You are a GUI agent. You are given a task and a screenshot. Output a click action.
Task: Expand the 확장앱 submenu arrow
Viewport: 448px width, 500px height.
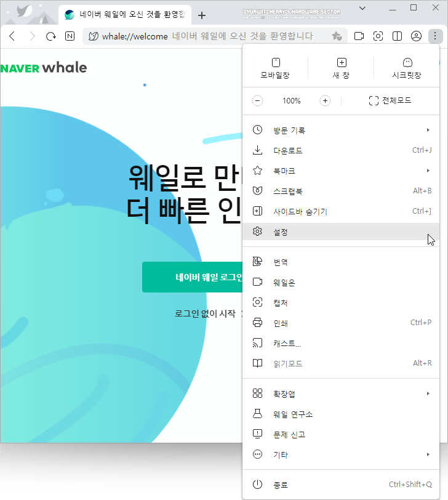[x=428, y=393]
